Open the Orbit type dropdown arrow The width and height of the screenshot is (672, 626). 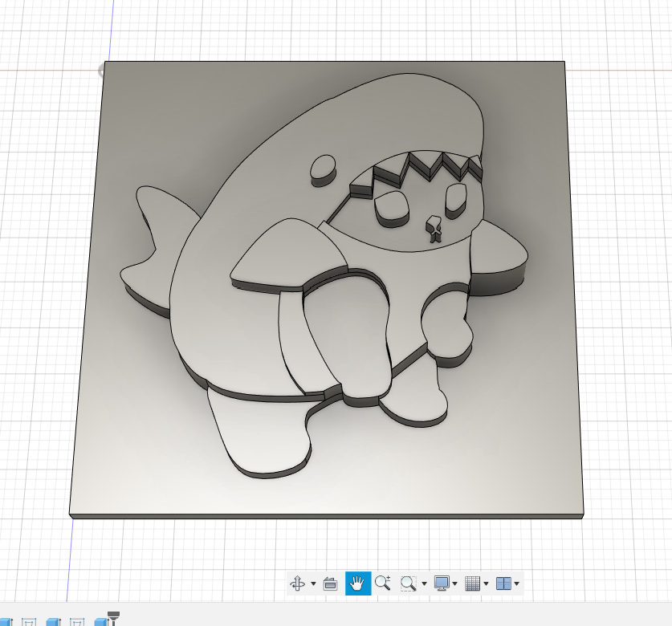(x=313, y=583)
